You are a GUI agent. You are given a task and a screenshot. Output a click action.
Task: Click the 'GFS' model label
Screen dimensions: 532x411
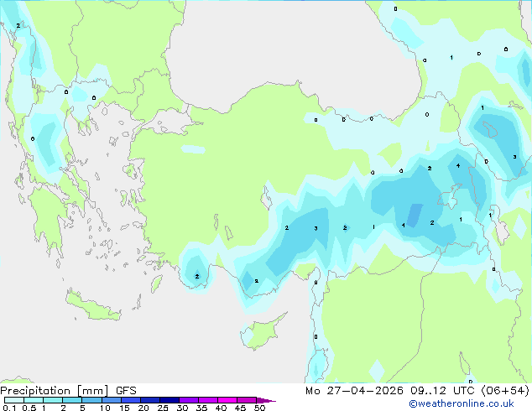(x=126, y=391)
